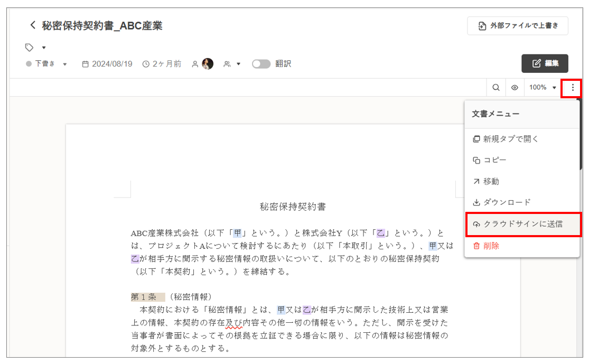Click the tag label icon
The height and width of the screenshot is (364, 589).
tap(30, 48)
